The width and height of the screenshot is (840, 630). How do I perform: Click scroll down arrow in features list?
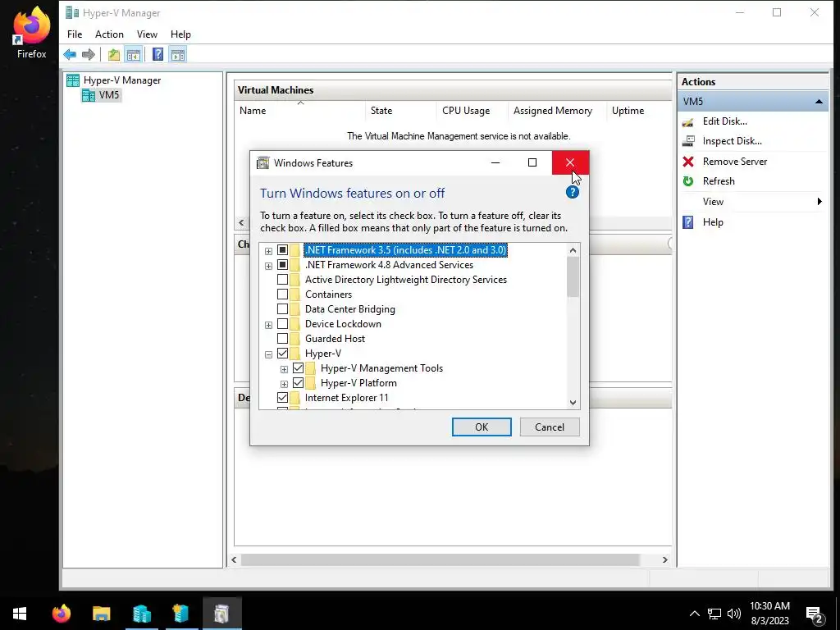(573, 403)
